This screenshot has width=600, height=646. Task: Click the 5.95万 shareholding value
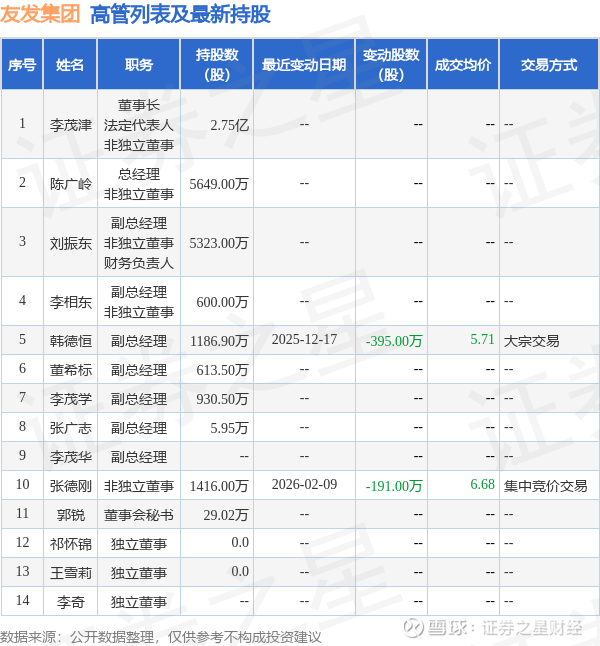pyautogui.click(x=230, y=428)
